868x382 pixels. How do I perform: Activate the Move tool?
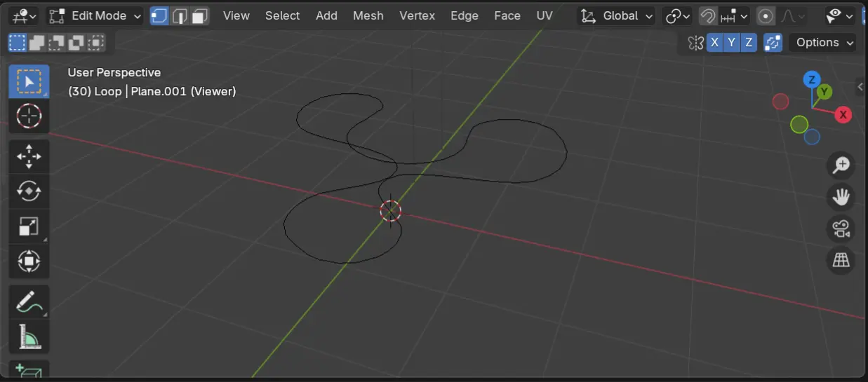tap(29, 156)
